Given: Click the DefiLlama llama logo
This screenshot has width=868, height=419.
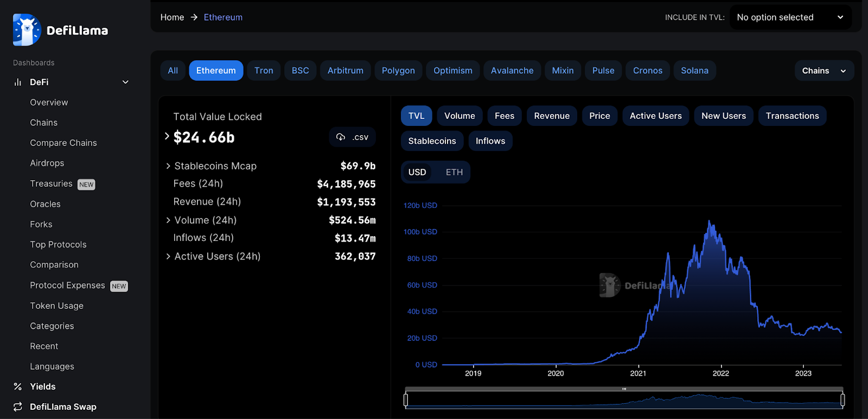Looking at the screenshot, I should coord(27,30).
